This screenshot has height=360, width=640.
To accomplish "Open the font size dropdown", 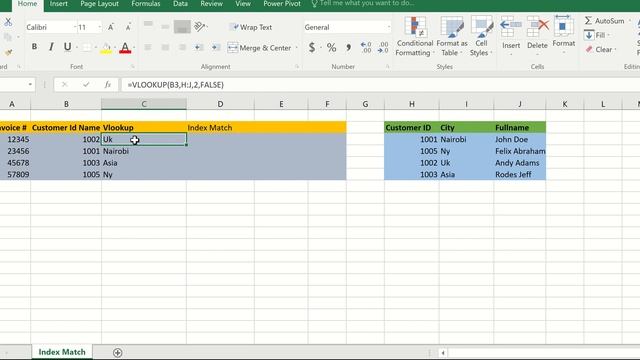I will (x=100, y=27).
